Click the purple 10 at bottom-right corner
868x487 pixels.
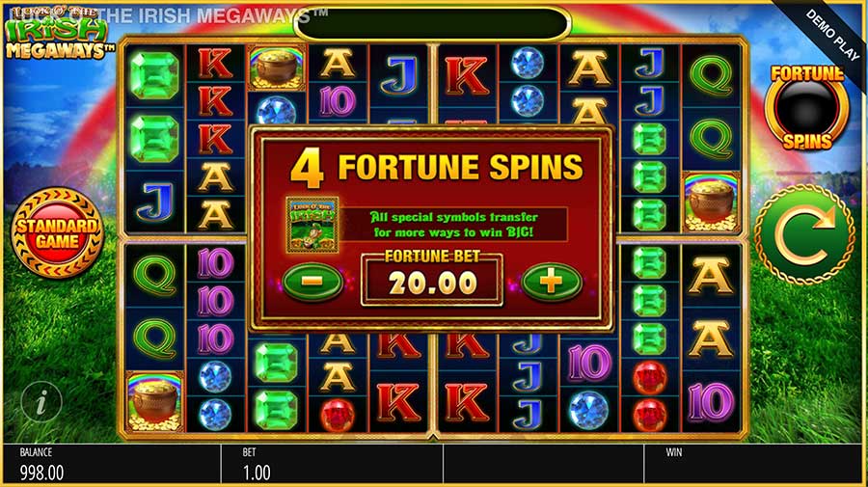coord(711,402)
